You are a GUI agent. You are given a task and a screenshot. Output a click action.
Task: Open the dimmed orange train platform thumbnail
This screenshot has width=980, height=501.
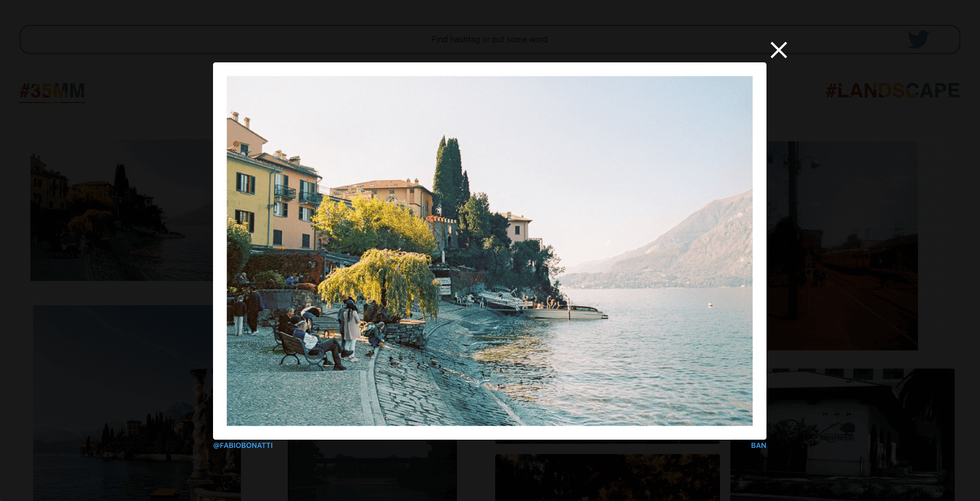842,246
